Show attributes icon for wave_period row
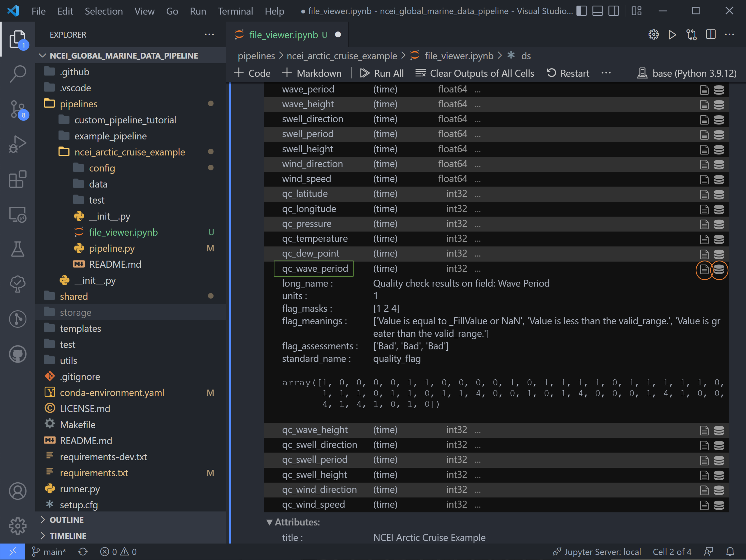This screenshot has width=746, height=560. [x=704, y=90]
